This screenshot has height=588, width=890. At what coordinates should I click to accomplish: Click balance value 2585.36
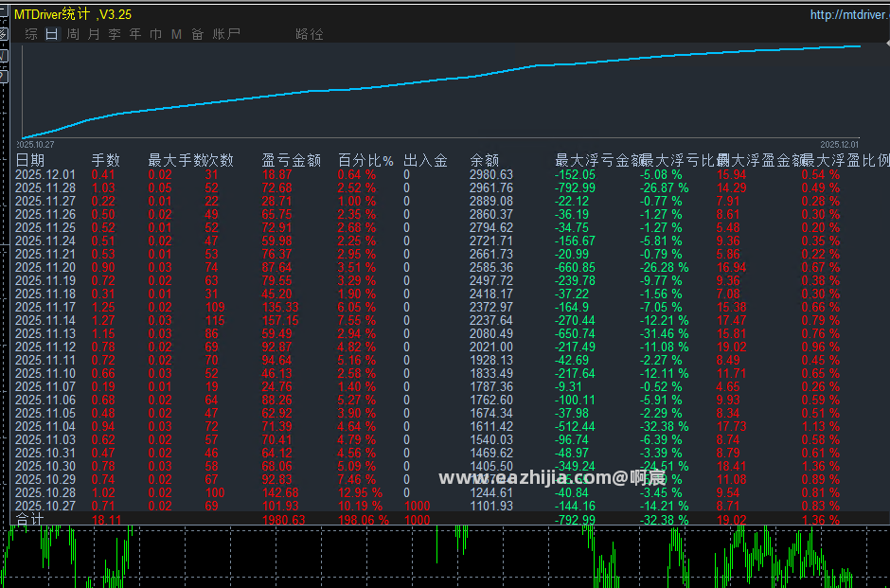491,267
